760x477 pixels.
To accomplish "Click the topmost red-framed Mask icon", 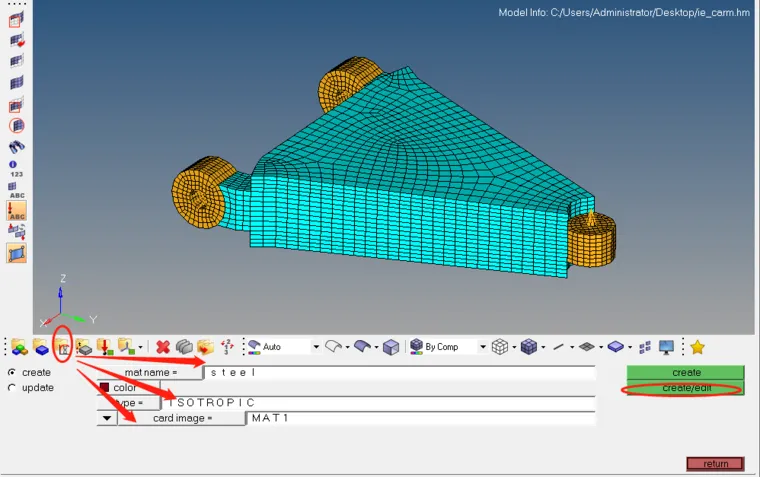I will [16, 20].
